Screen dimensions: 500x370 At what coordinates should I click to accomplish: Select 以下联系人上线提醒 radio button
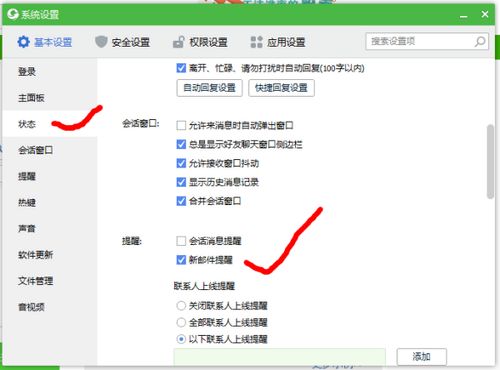click(x=181, y=339)
